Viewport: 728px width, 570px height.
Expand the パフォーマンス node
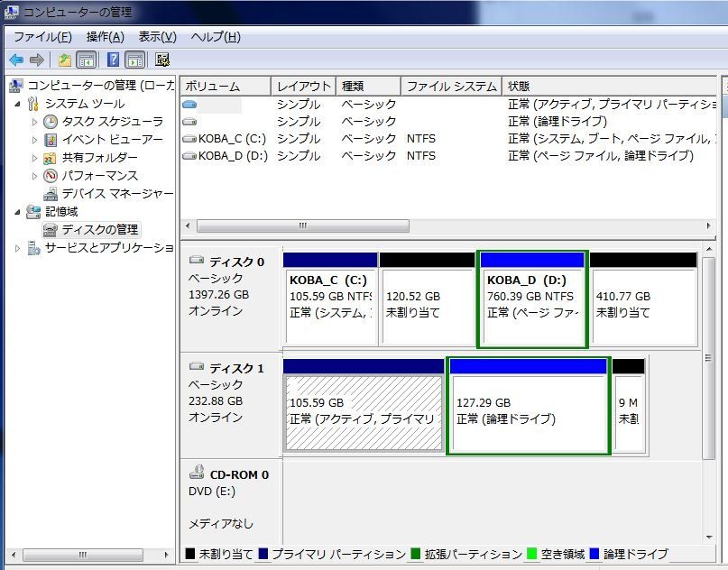34,176
